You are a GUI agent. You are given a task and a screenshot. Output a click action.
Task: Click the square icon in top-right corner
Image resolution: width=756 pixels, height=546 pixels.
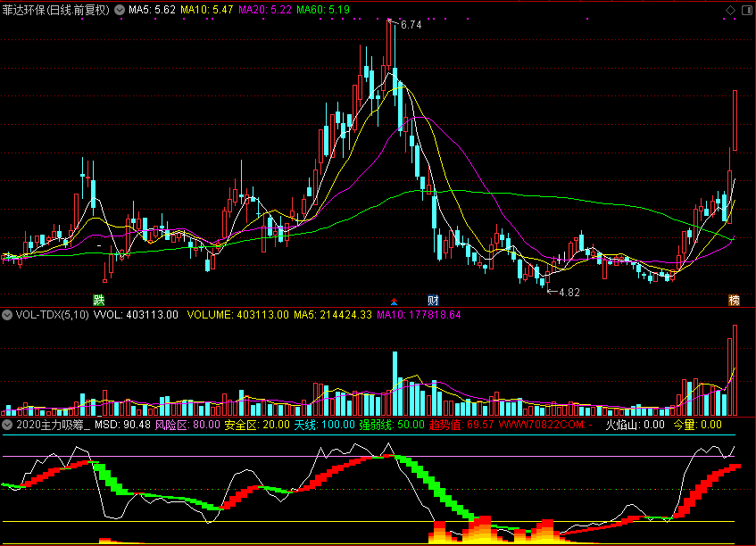click(x=745, y=10)
